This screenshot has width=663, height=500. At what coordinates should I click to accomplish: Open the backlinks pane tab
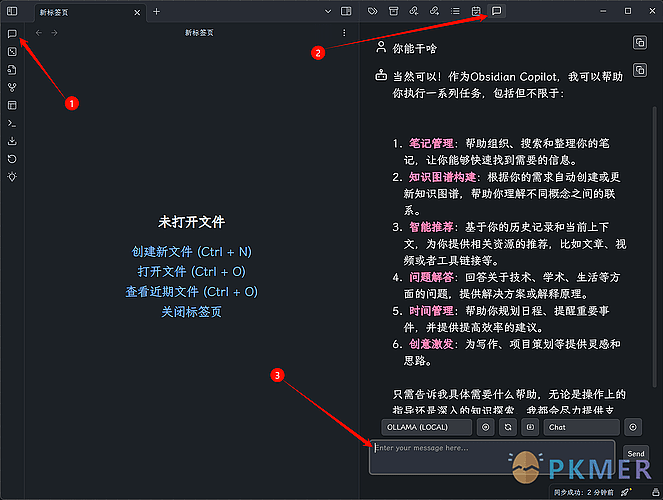pyautogui.click(x=414, y=11)
